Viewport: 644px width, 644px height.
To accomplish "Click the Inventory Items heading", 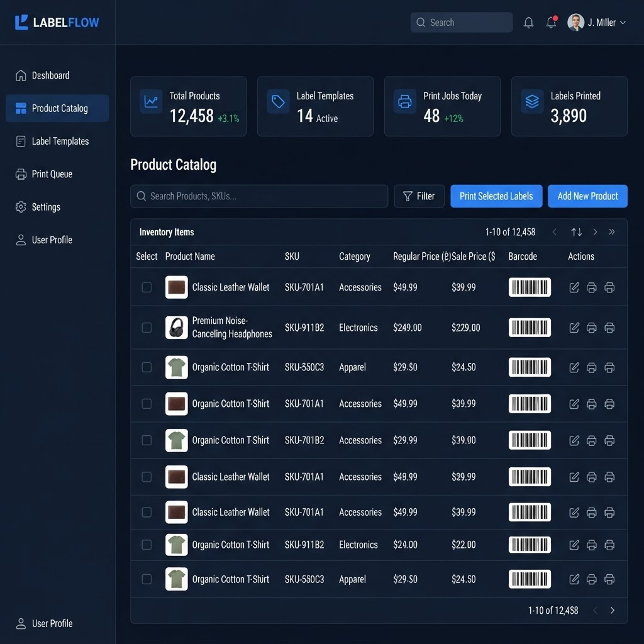I will pyautogui.click(x=166, y=232).
